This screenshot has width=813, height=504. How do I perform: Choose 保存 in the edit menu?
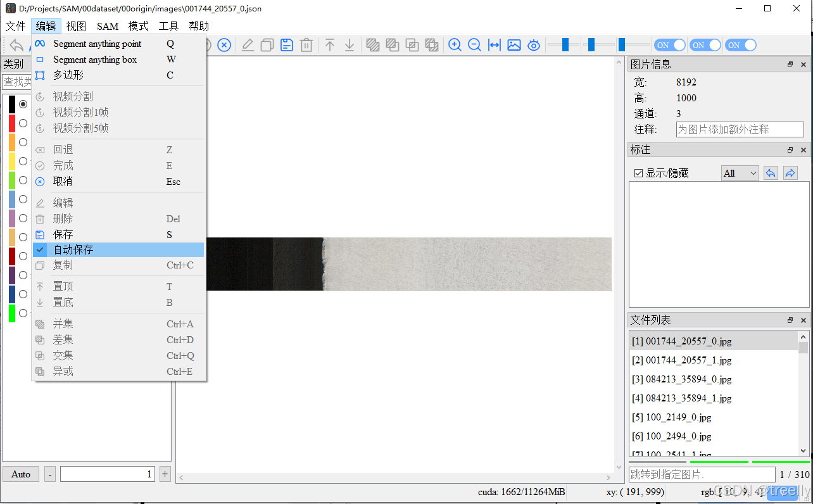tap(118, 234)
